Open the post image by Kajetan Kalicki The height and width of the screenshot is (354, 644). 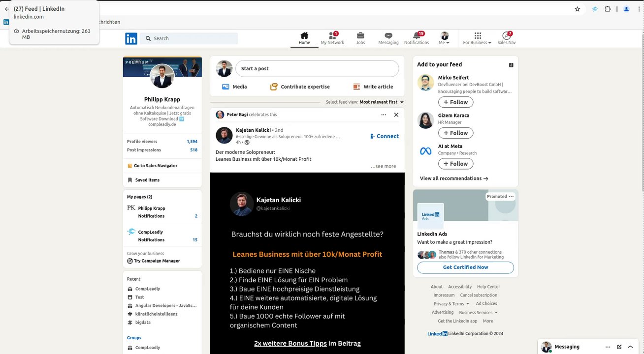(307, 263)
